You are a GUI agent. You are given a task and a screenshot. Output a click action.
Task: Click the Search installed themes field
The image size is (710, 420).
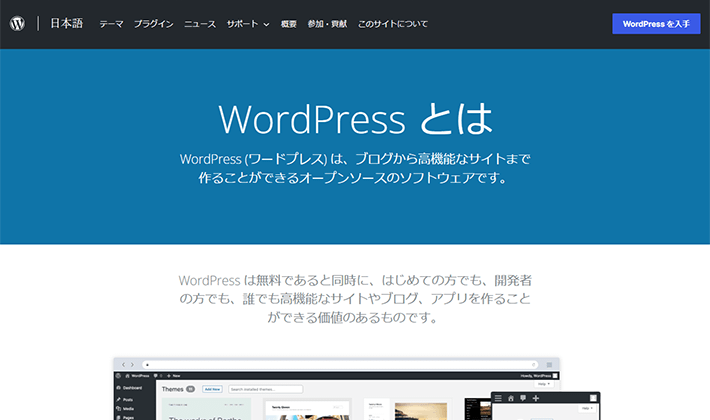(266, 389)
